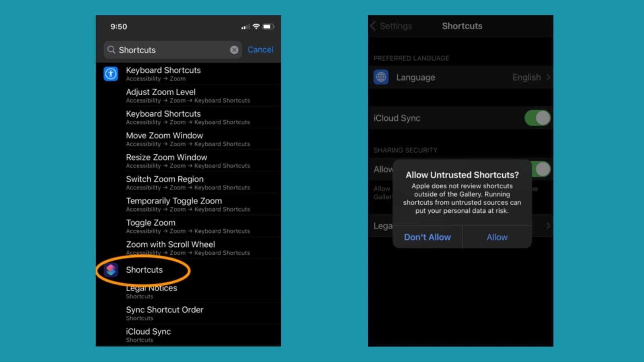644x362 pixels.
Task: Toggle Allow Untrusted Shortcuts switch
Action: tap(541, 169)
